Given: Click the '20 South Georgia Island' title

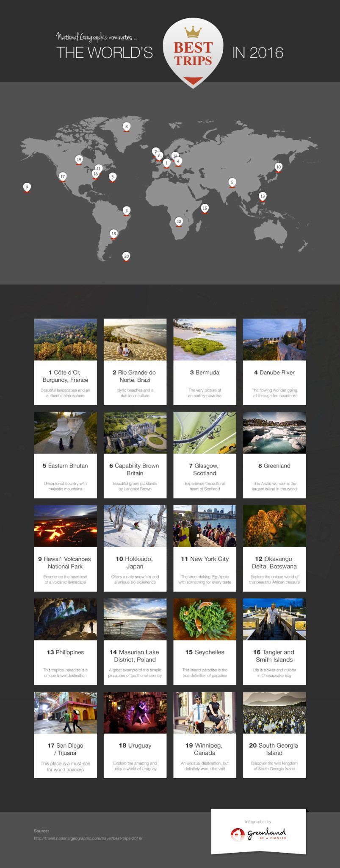Looking at the screenshot, I should [x=274, y=749].
